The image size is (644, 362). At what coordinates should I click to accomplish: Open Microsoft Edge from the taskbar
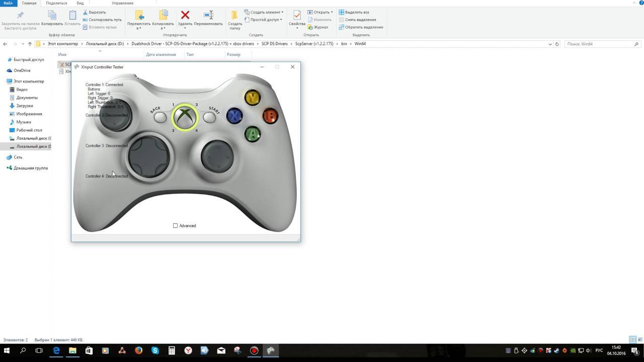56,350
